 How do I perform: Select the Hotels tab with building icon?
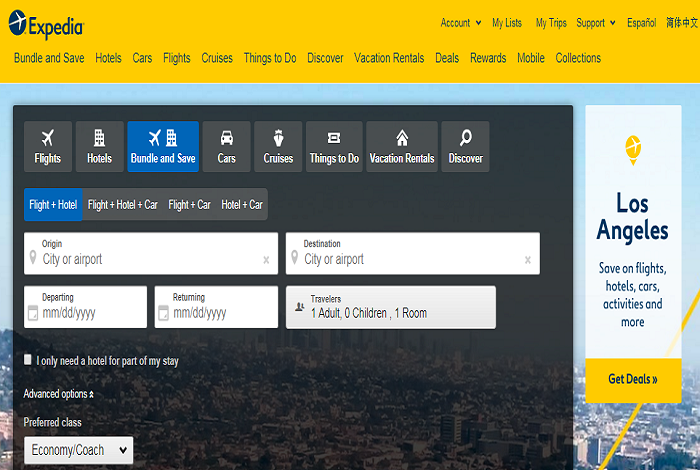pos(100,146)
